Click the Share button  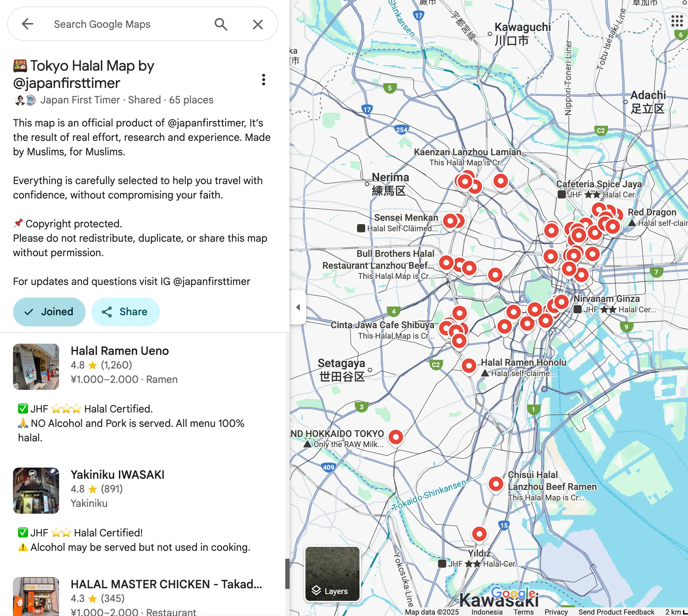125,312
